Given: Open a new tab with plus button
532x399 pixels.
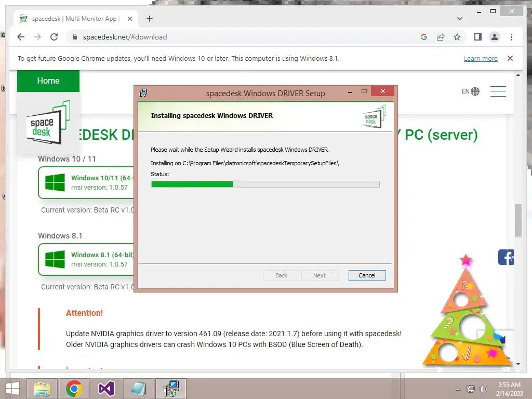Looking at the screenshot, I should [150, 19].
